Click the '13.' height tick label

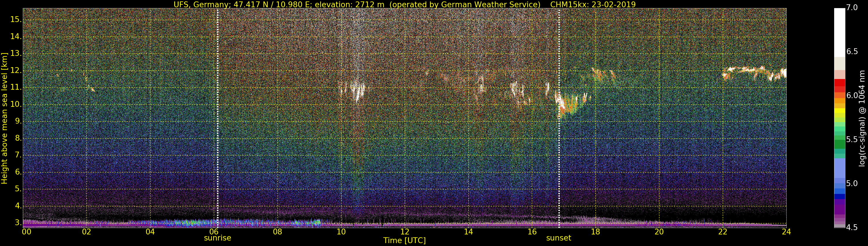click(x=16, y=54)
